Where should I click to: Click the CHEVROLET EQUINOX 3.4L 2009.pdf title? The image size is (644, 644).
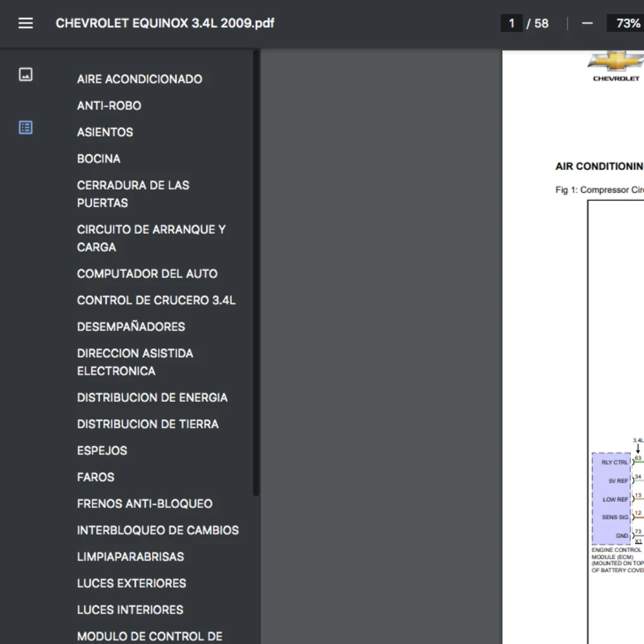165,23
